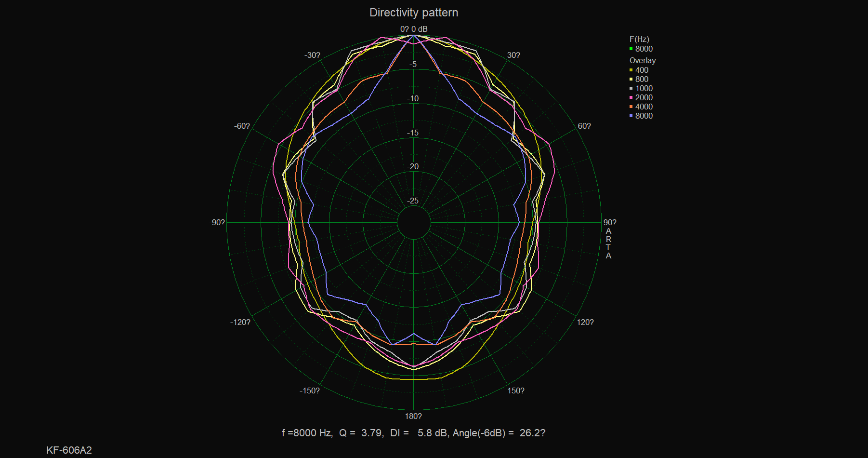The width and height of the screenshot is (868, 458).
Task: Click the 90 degree angle label
Action: [x=610, y=222]
